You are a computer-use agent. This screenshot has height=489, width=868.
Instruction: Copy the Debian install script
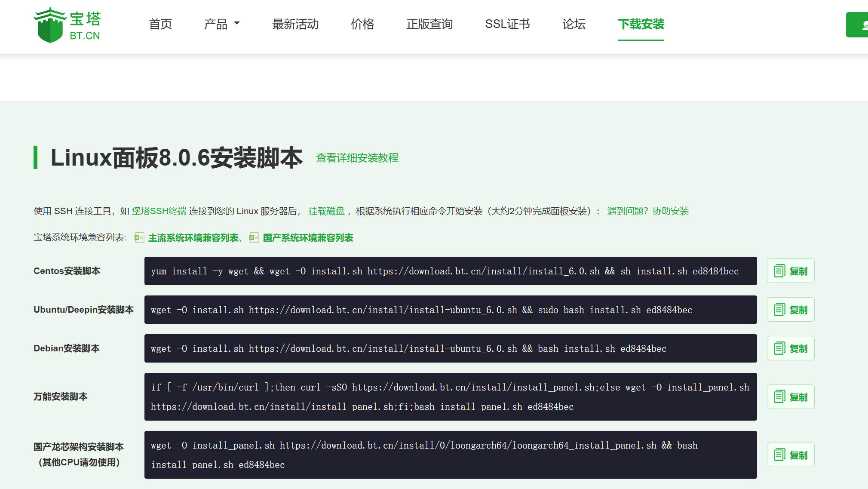coord(790,348)
